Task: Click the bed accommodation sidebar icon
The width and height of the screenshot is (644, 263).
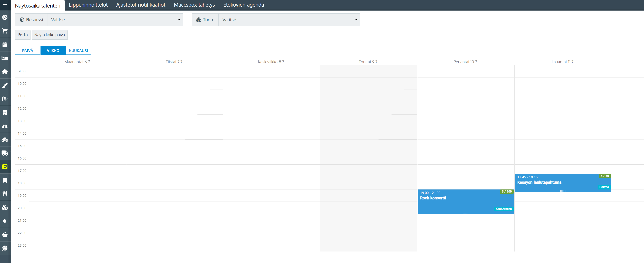Action: pyautogui.click(x=5, y=58)
